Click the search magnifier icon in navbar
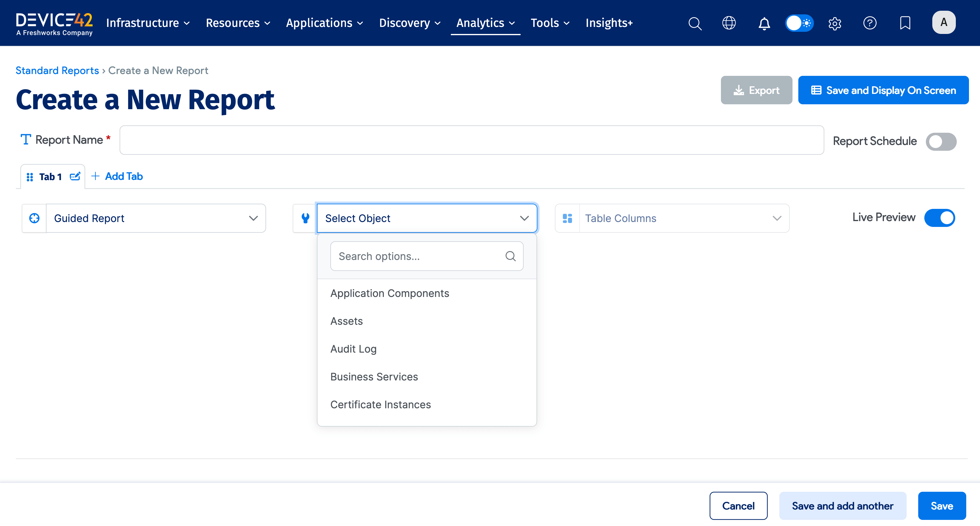980x526 pixels. [x=695, y=23]
